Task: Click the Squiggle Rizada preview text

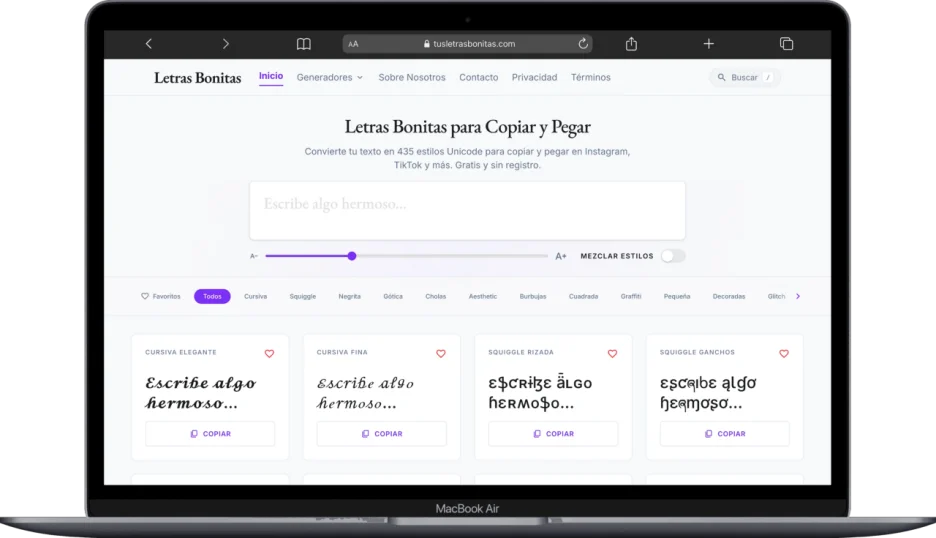Action: click(x=540, y=393)
